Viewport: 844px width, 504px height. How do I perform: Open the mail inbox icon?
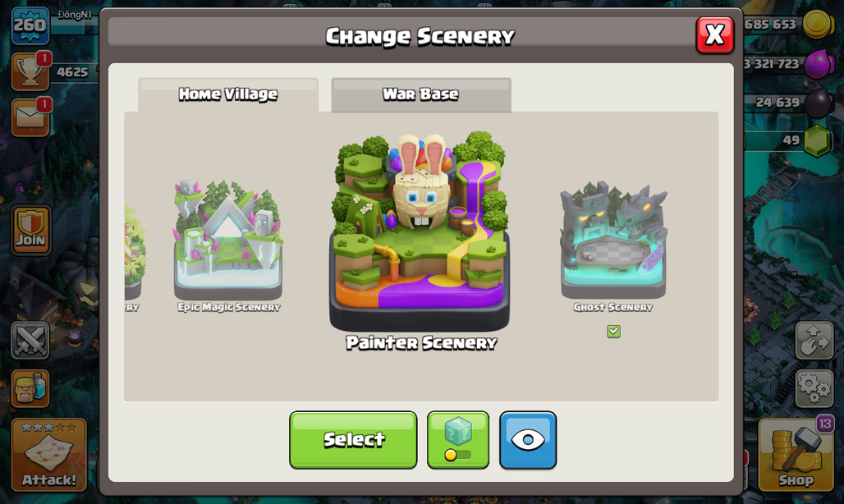(x=30, y=118)
